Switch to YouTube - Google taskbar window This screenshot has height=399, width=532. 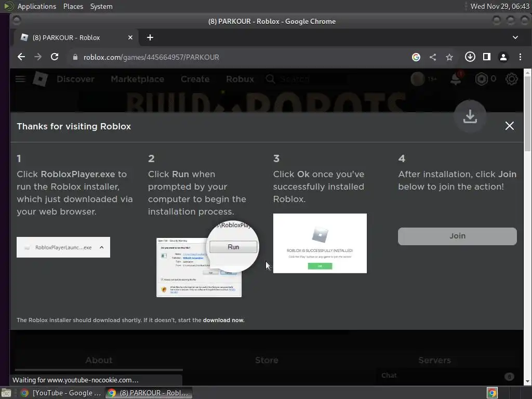pyautogui.click(x=61, y=393)
